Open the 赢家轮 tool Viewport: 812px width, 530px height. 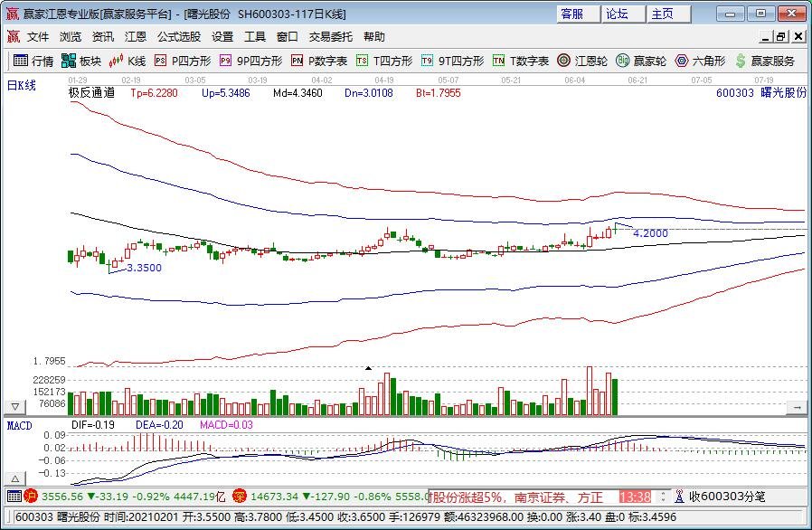[641, 62]
